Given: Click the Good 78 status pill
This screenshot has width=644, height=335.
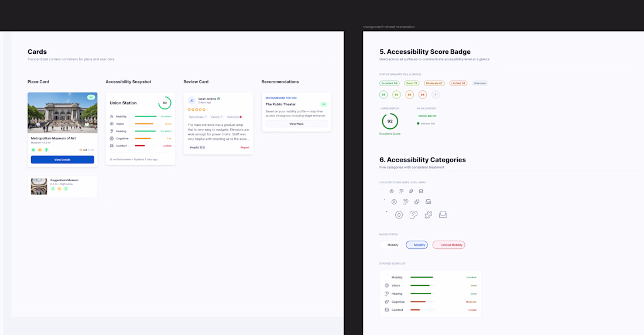Looking at the screenshot, I should pos(412,83).
